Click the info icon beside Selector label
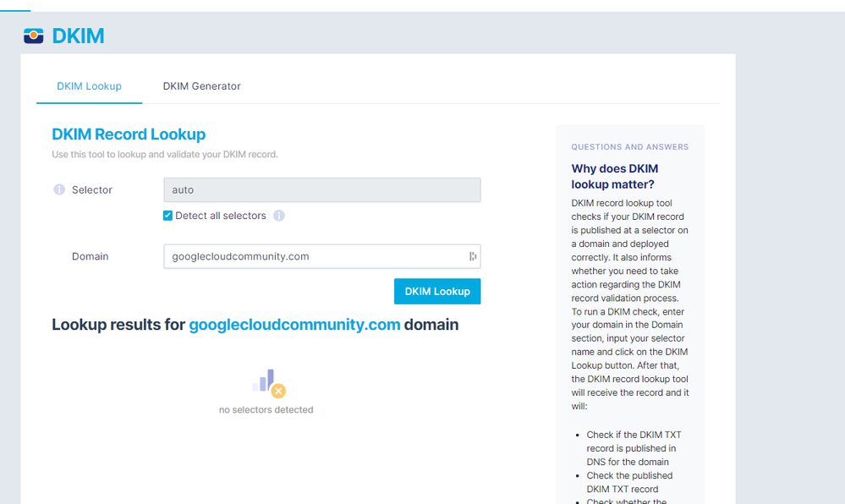Image resolution: width=845 pixels, height=504 pixels. 59,189
